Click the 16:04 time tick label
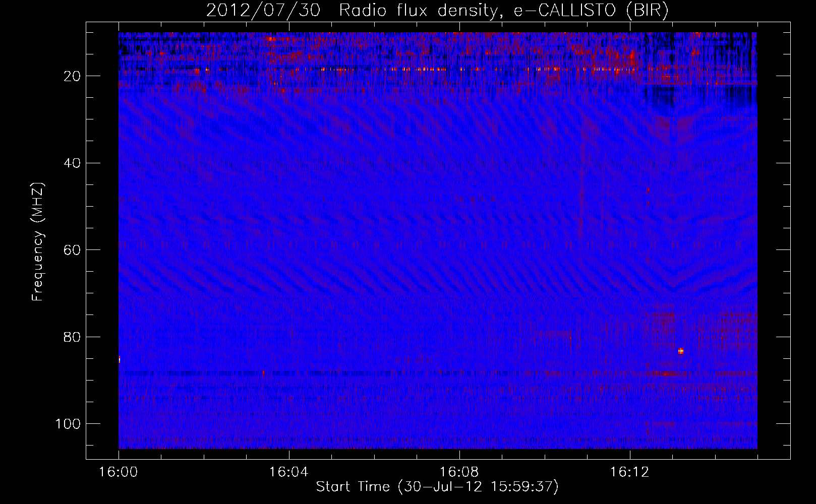 [288, 472]
